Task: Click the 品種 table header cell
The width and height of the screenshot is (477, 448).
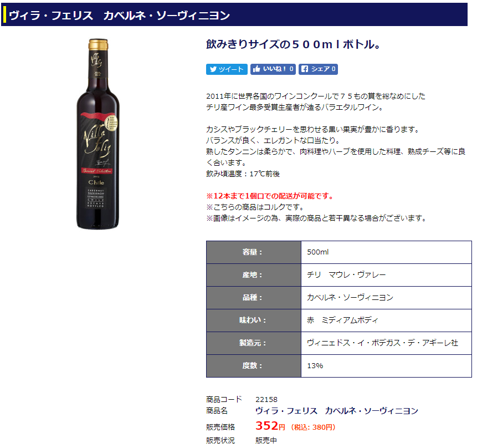Action: coord(253,298)
